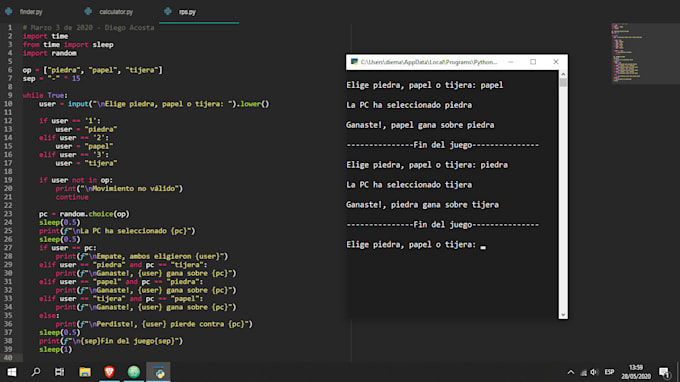This screenshot has height=382, width=680.
Task: Open the notification Action Center
Action: (664, 372)
